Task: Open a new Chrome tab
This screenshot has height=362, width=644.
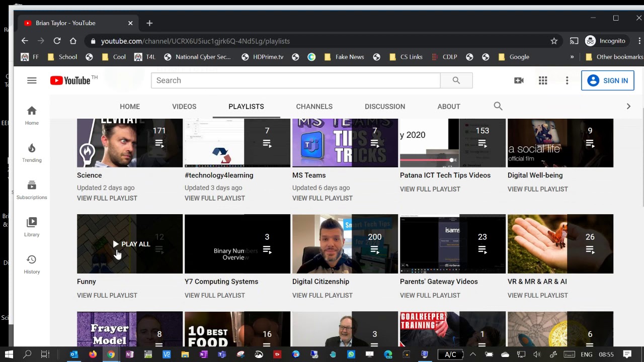Action: click(x=149, y=23)
